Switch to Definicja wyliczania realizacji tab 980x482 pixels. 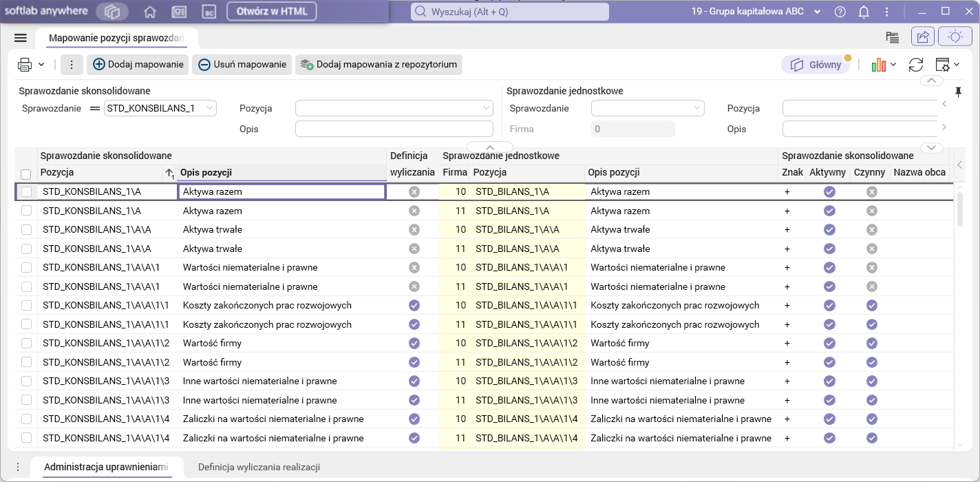click(259, 467)
